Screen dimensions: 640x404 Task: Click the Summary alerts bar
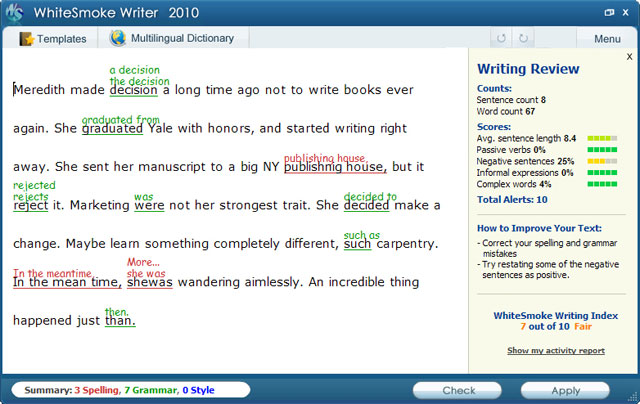pyautogui.click(x=130, y=390)
